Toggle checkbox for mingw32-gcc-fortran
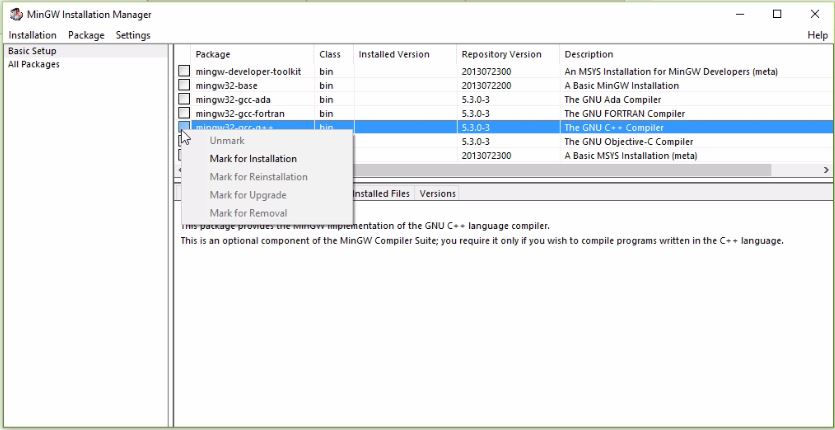The height and width of the screenshot is (430, 835). 184,113
